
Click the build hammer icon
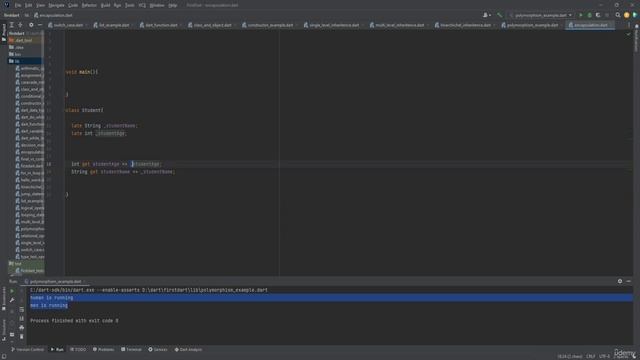[499, 15]
